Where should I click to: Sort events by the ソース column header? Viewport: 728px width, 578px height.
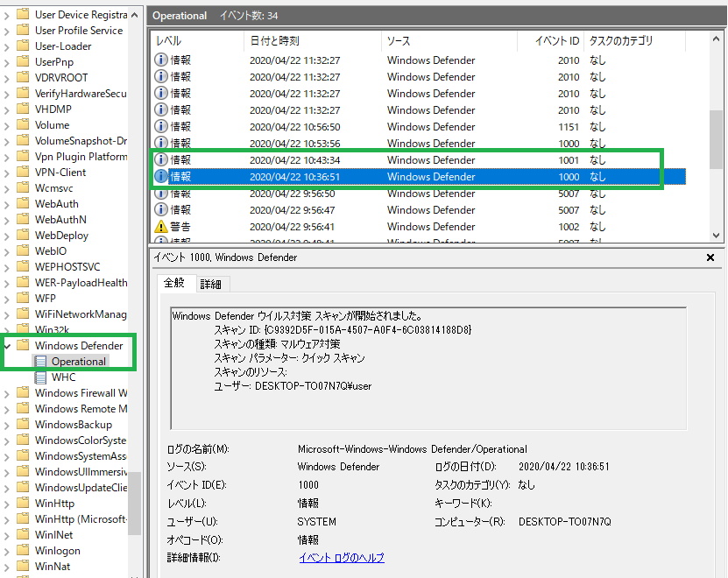(449, 41)
